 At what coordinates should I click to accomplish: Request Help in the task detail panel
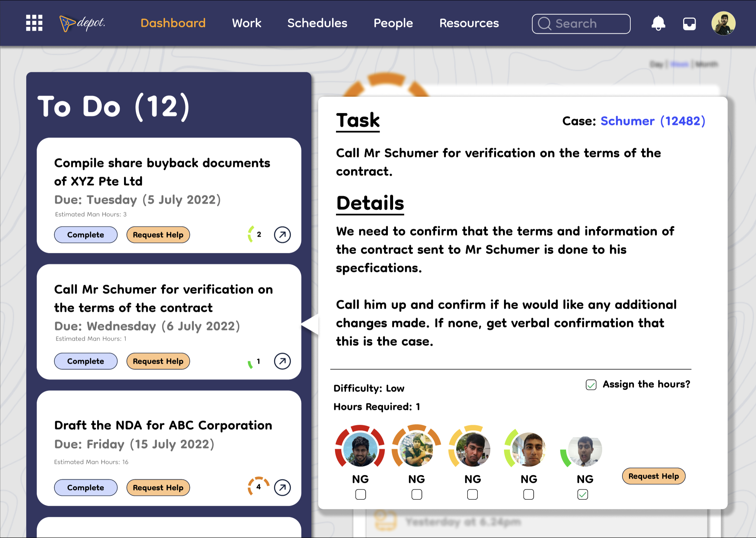[653, 476]
